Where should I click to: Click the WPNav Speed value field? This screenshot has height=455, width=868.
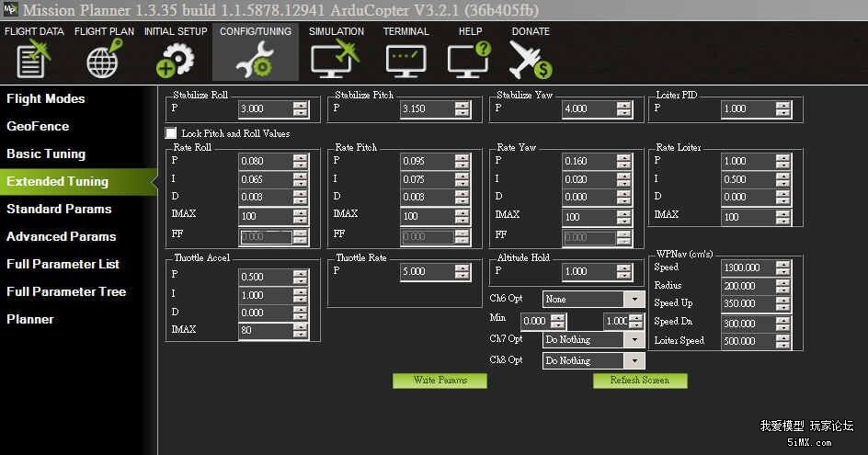[x=748, y=267]
